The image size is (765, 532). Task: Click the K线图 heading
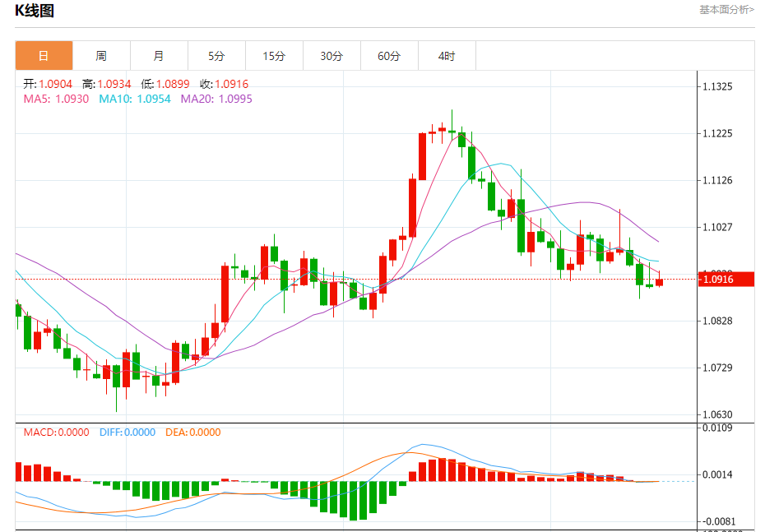tap(35, 10)
